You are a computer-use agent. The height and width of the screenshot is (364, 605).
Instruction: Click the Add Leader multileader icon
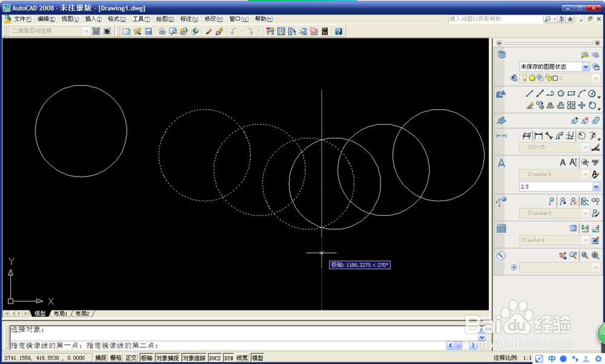(563, 201)
